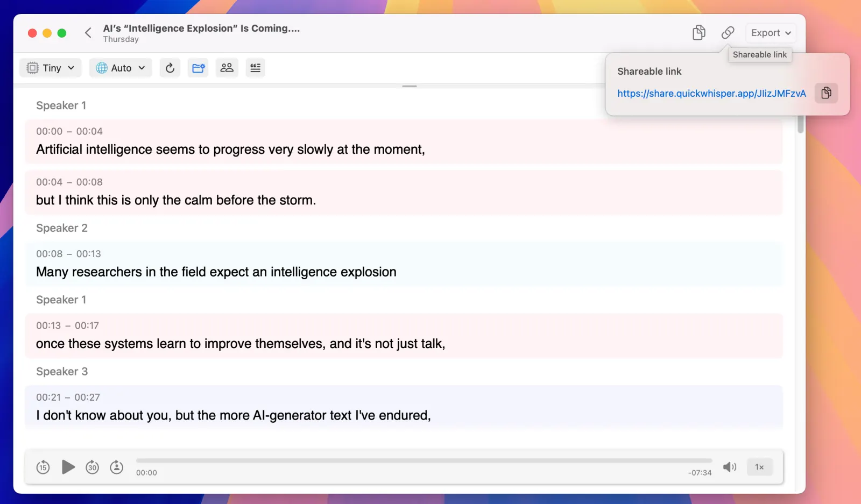Click segment 'I don't know about you'

tap(404, 407)
